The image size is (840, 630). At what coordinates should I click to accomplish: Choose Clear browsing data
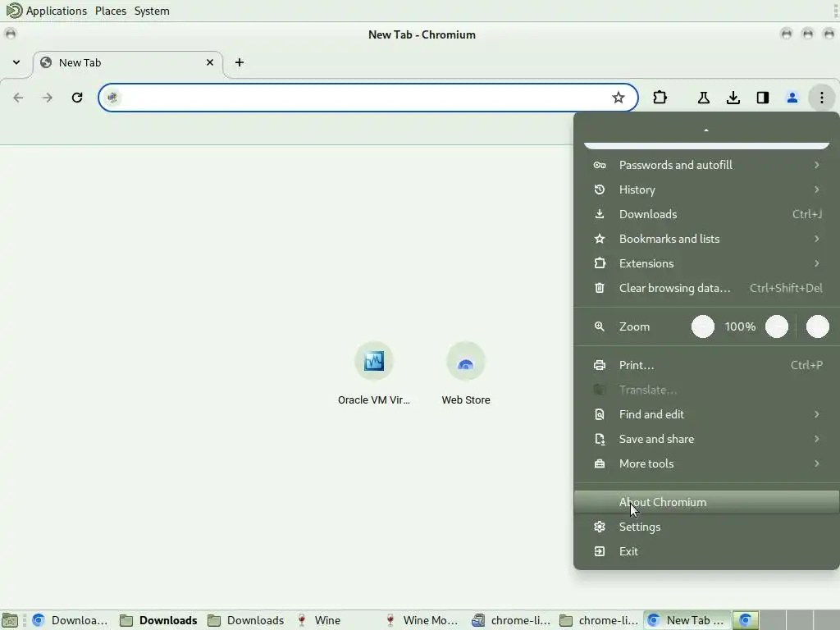pyautogui.click(x=706, y=288)
